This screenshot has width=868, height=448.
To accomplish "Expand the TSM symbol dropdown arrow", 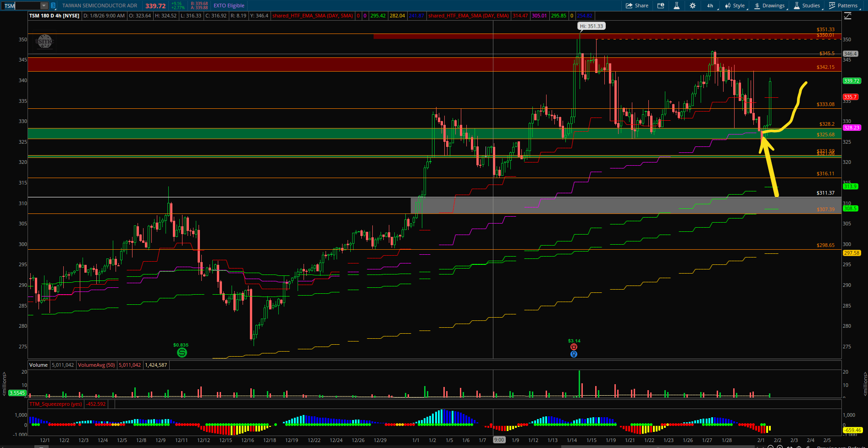I will point(44,6).
